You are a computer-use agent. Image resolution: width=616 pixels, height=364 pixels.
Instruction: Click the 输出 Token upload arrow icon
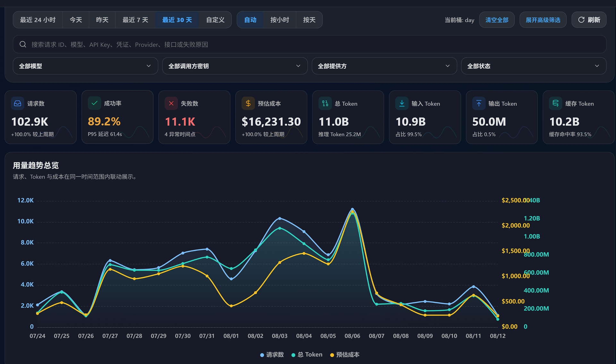click(479, 103)
